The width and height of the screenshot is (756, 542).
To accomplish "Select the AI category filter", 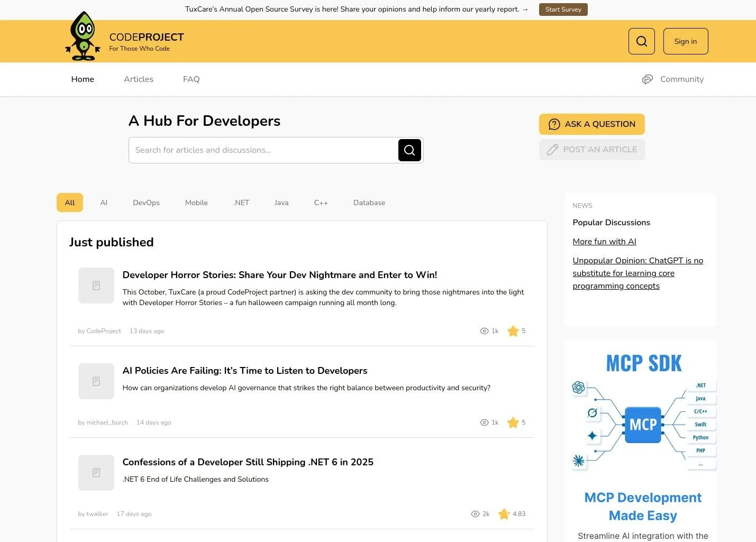I will tap(104, 203).
